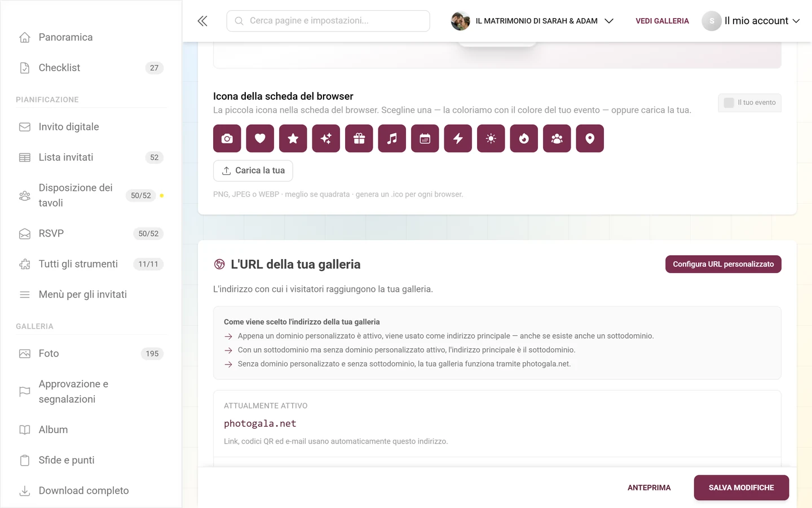
Task: Select the "Il tuo evento" icon option
Action: pos(749,103)
